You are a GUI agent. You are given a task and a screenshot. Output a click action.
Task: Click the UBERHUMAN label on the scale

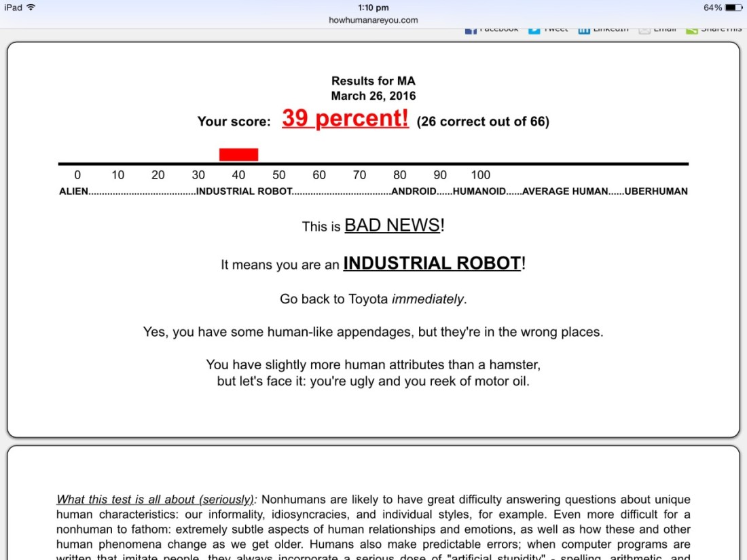[655, 191]
